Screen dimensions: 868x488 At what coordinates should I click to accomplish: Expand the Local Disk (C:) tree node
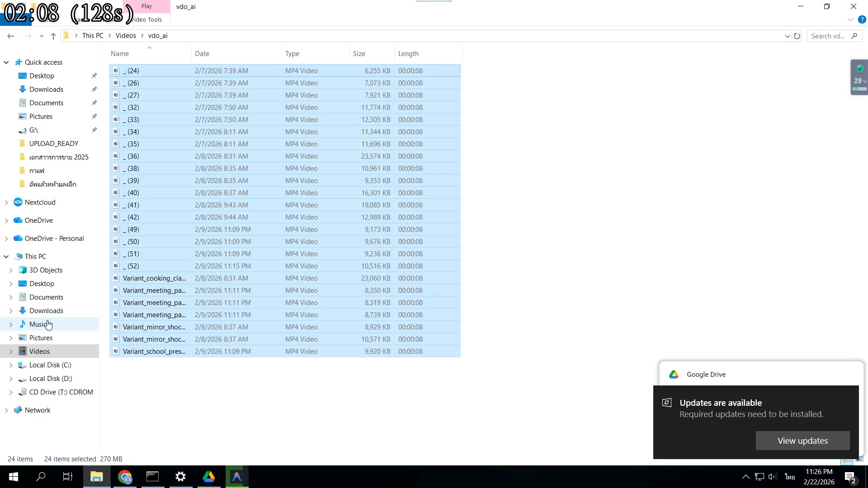coord(11,365)
